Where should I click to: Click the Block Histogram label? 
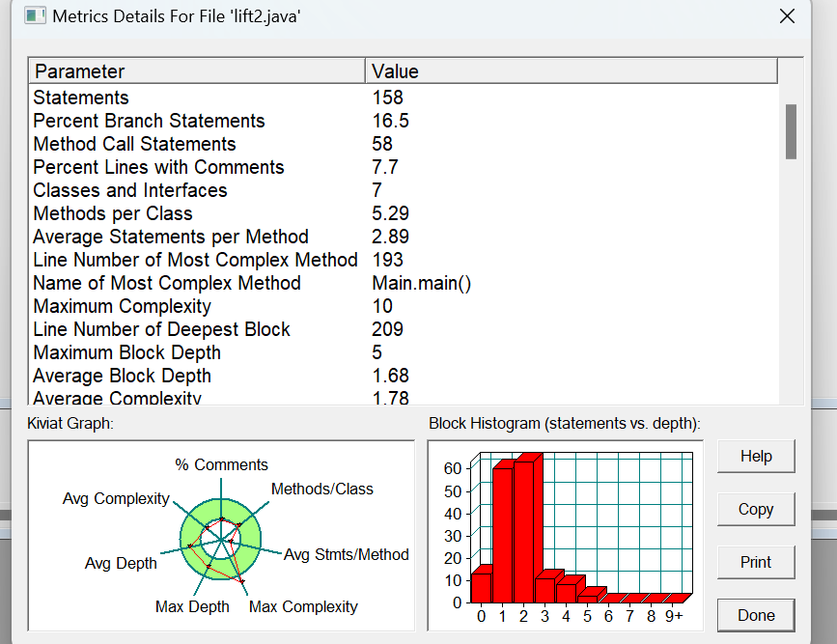564,424
